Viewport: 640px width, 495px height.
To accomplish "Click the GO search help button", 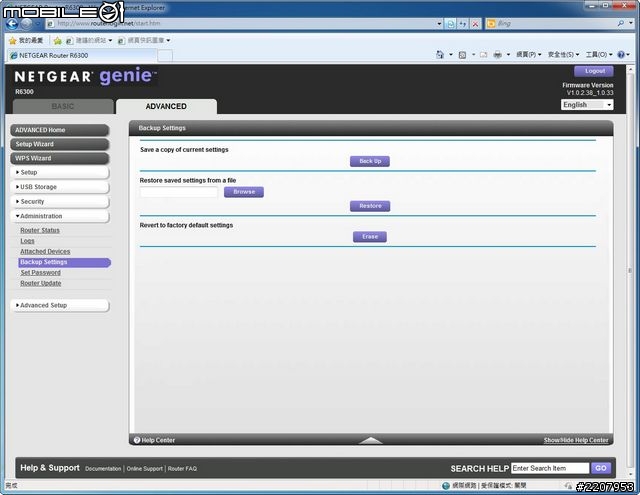I will (x=601, y=468).
